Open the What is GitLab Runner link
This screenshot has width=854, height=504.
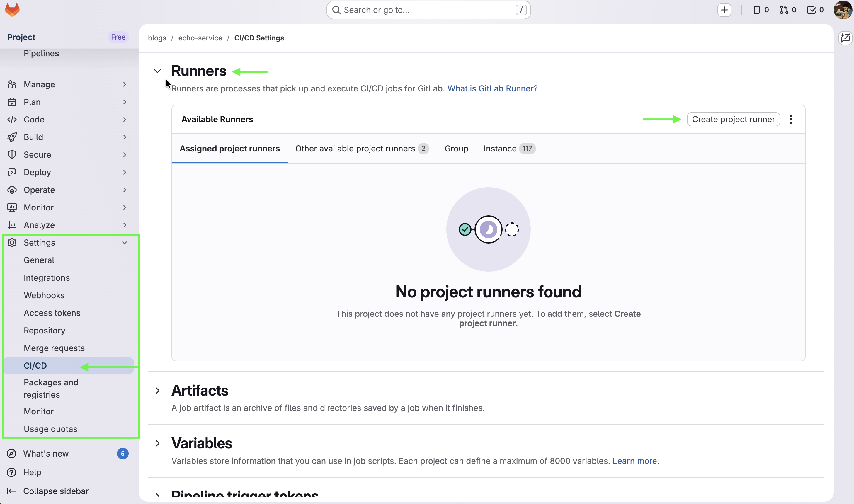tap(492, 88)
